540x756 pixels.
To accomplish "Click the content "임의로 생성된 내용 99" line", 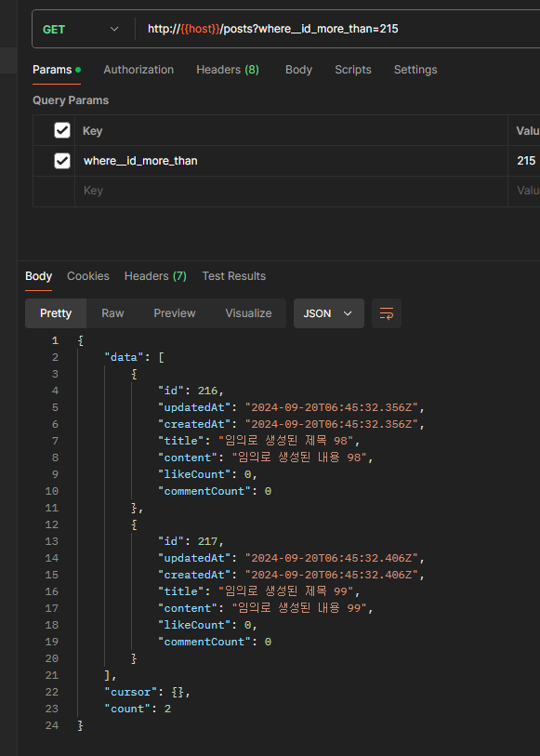I will [x=266, y=608].
